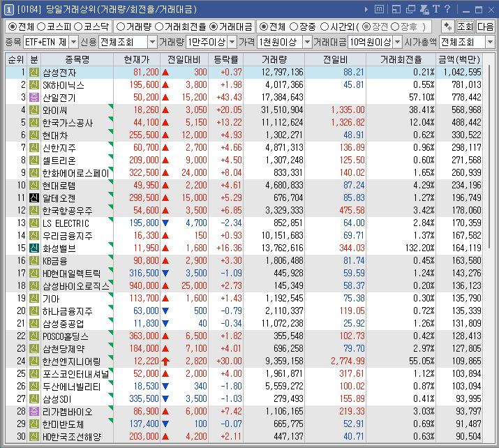Select the 코스닥 radio button
Viewport: 499px width, 448px height.
pyautogui.click(x=78, y=27)
